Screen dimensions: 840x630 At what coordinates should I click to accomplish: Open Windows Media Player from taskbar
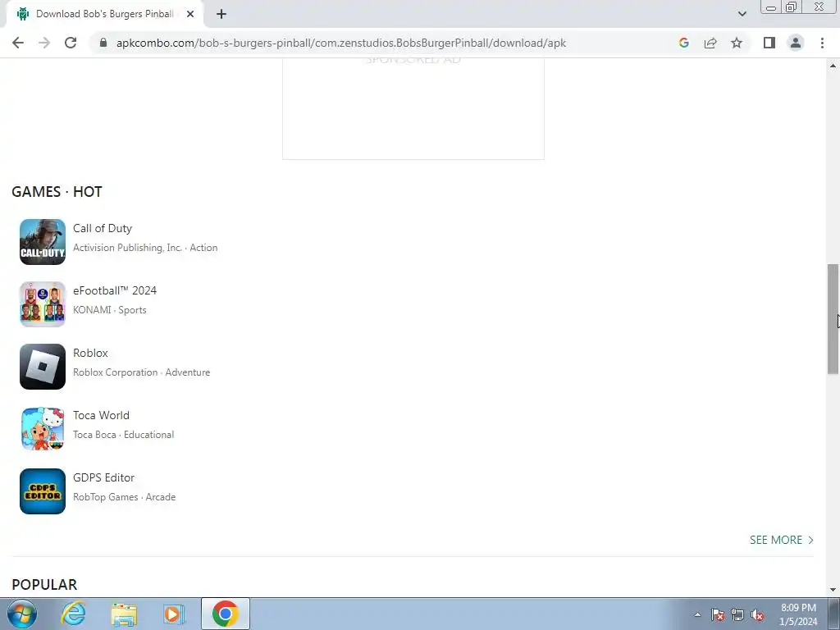(174, 614)
